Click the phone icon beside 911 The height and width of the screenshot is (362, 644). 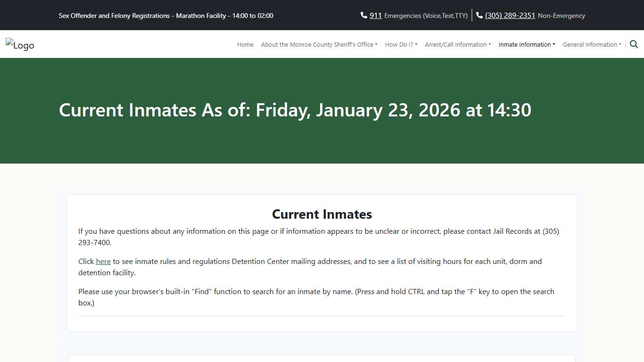tap(363, 16)
